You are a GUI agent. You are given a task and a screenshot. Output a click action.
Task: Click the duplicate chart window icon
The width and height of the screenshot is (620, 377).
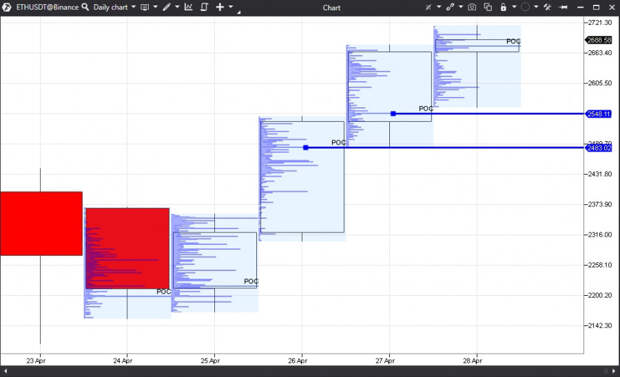pos(488,7)
